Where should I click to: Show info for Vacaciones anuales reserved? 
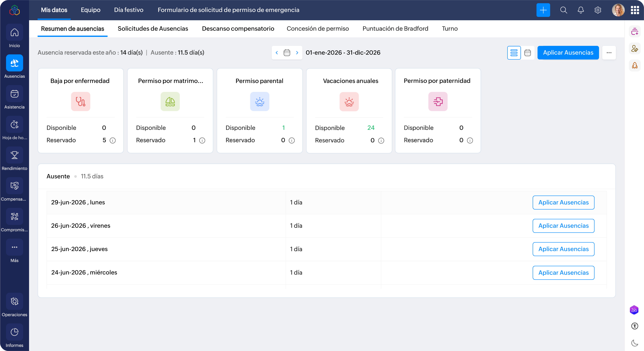click(x=381, y=141)
